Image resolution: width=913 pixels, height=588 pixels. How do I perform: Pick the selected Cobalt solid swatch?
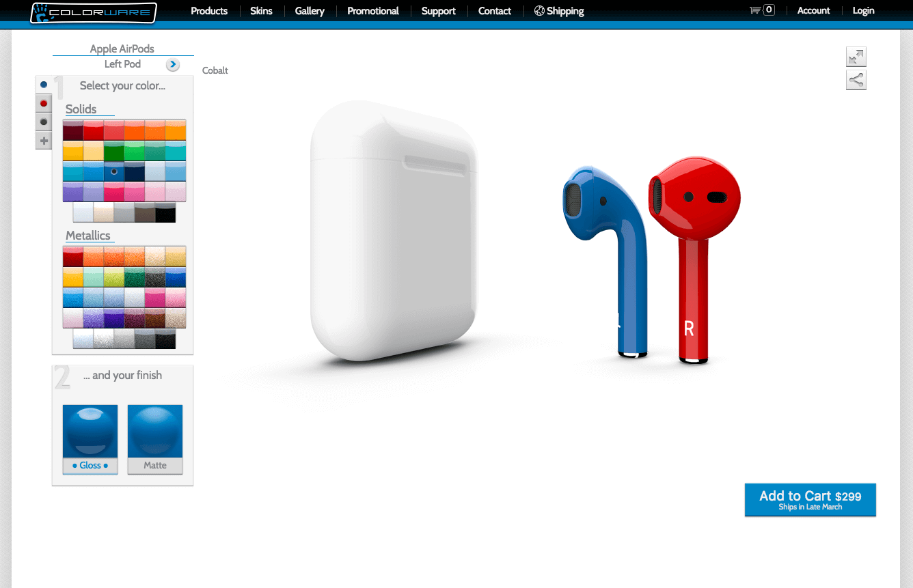coord(114,171)
